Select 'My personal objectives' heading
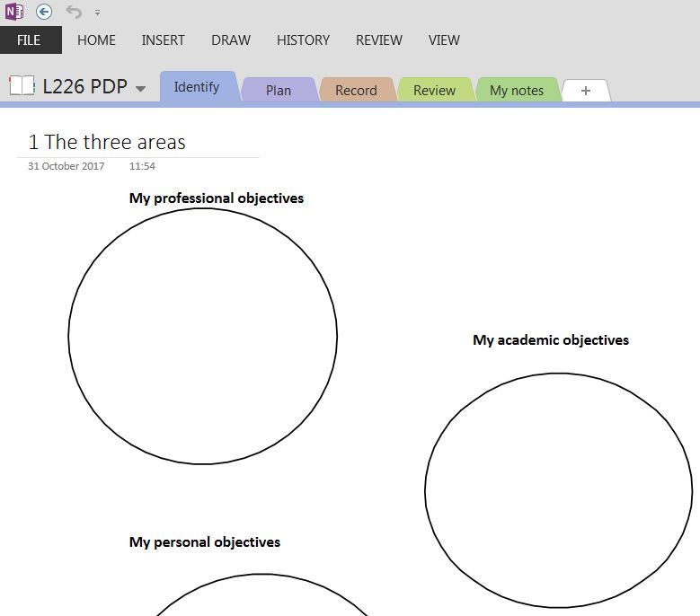 205,542
